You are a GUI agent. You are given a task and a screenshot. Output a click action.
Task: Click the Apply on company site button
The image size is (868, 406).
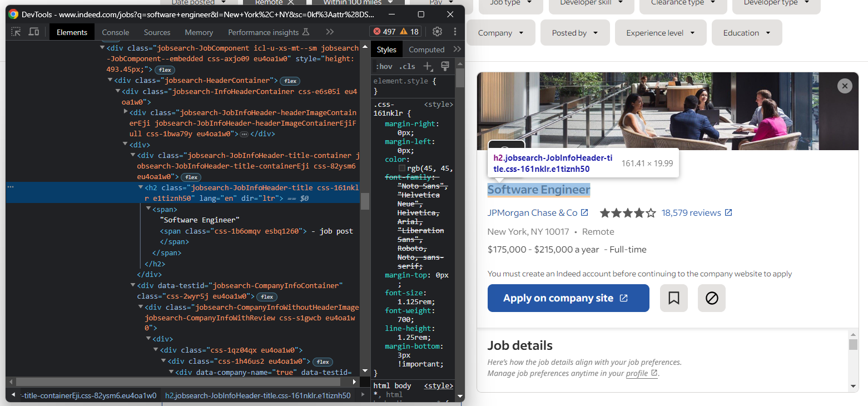(568, 298)
